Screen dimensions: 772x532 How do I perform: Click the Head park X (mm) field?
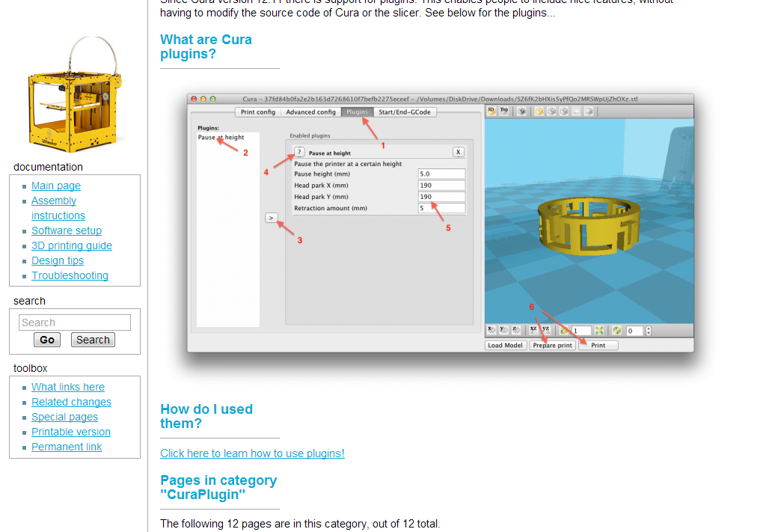pos(441,186)
